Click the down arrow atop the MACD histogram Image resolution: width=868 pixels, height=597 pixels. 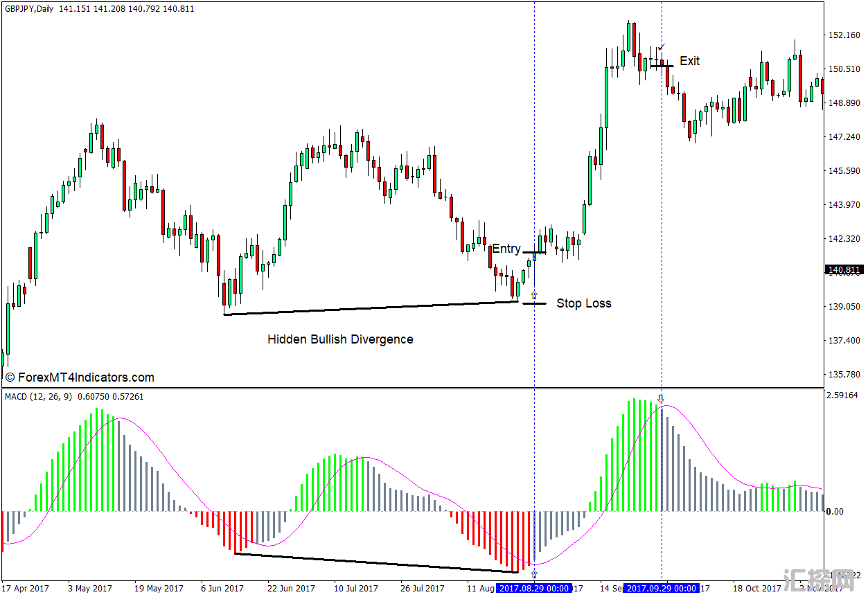pos(661,398)
